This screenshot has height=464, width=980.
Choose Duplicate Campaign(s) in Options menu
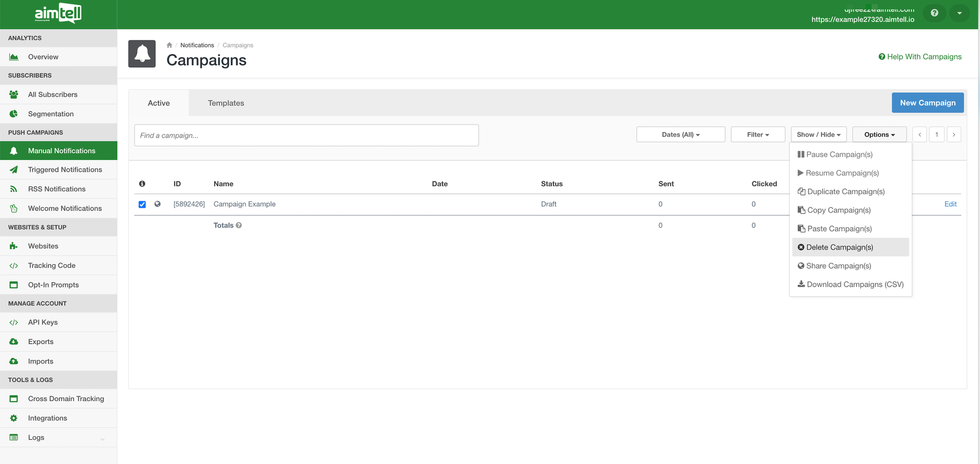(x=845, y=192)
